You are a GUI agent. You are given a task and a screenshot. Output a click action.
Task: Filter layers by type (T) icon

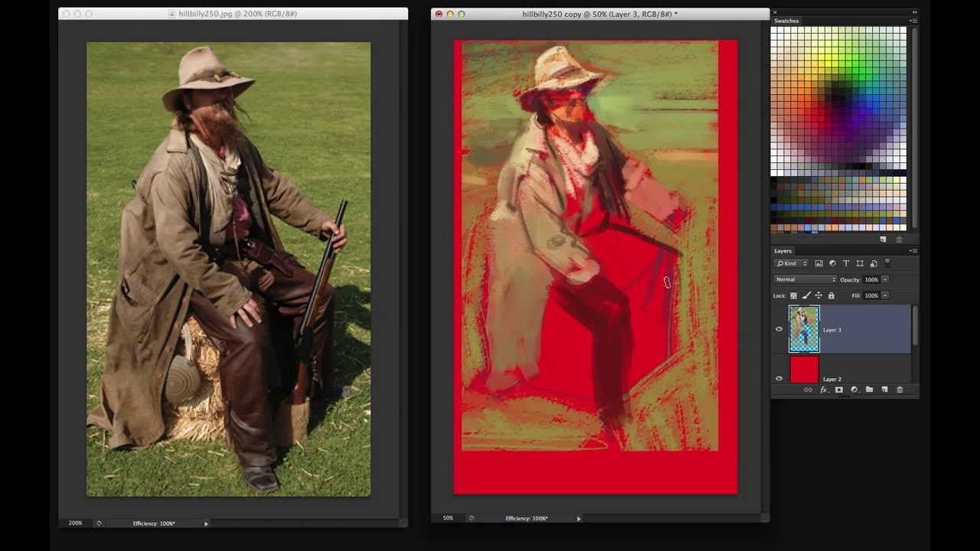[846, 263]
